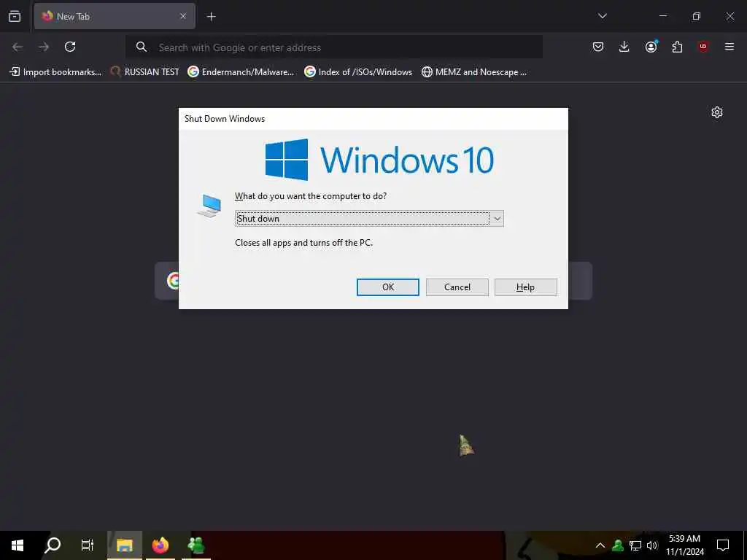Screen dimensions: 747x560
Task: Open the RUSSIAN TEST bookmark
Action: 145,72
